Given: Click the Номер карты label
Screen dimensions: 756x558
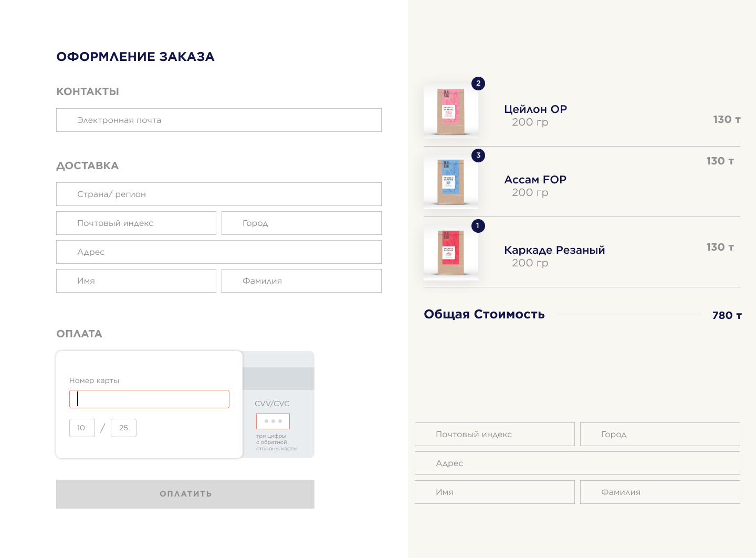Looking at the screenshot, I should click(94, 381).
